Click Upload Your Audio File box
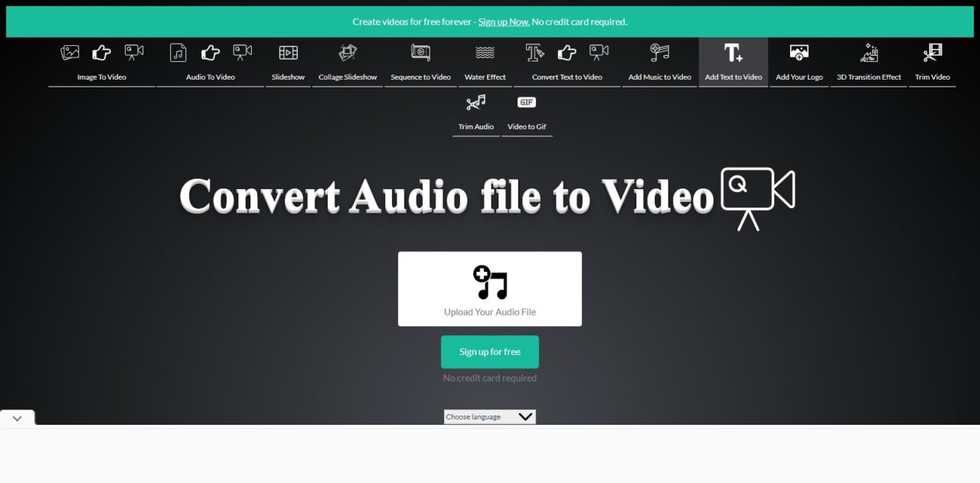This screenshot has width=980, height=483. coord(490,289)
